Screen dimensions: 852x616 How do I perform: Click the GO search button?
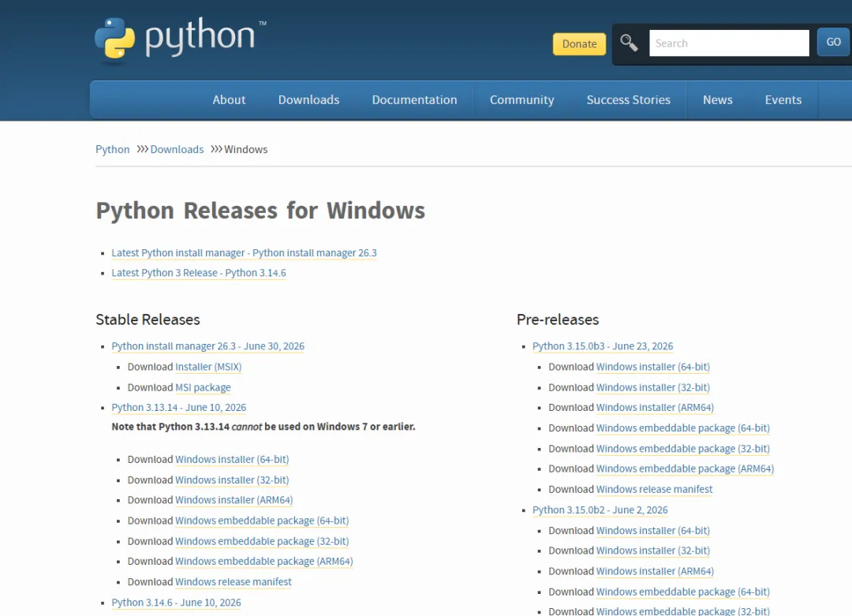[x=833, y=43]
